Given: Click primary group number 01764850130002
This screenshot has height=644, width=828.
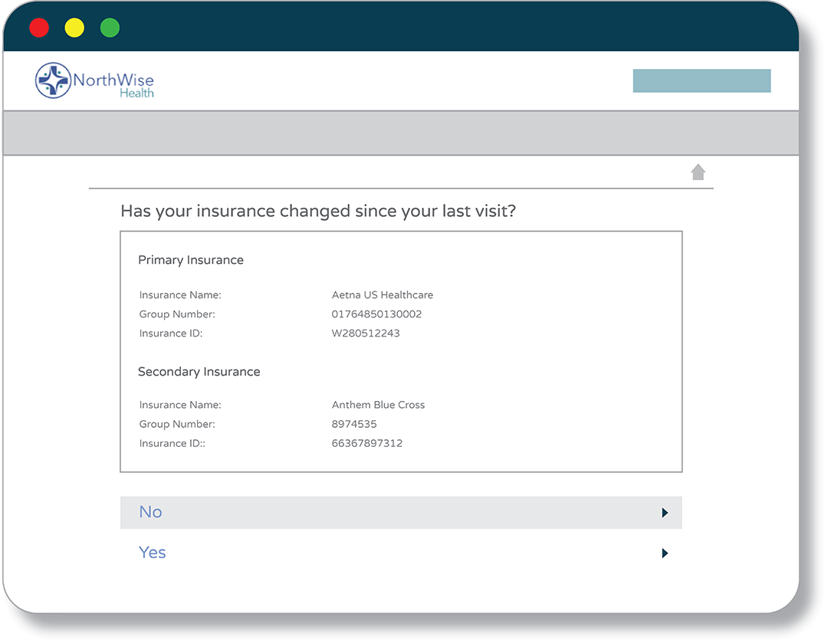Looking at the screenshot, I should coord(376,314).
